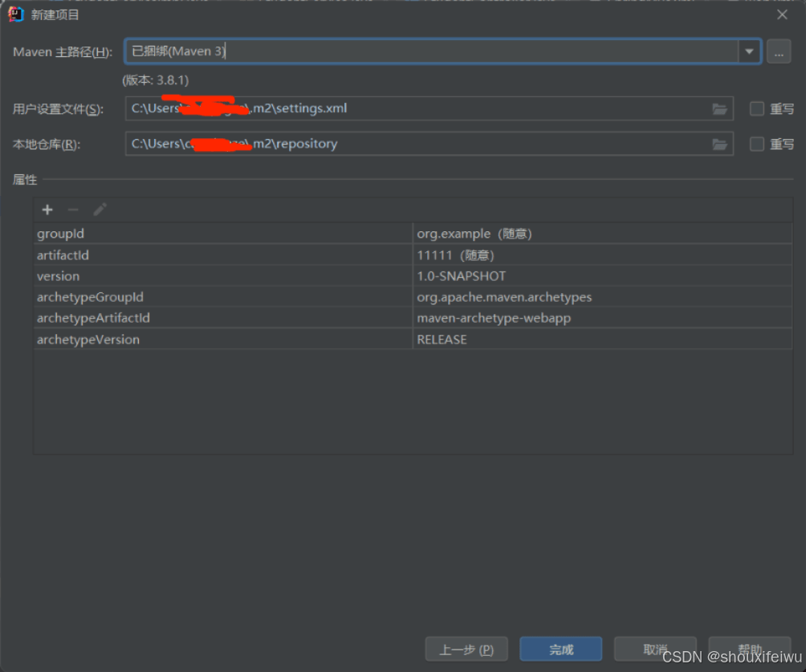
Task: Select the 1.0-SNAPSHOT value cell
Action: 602,276
